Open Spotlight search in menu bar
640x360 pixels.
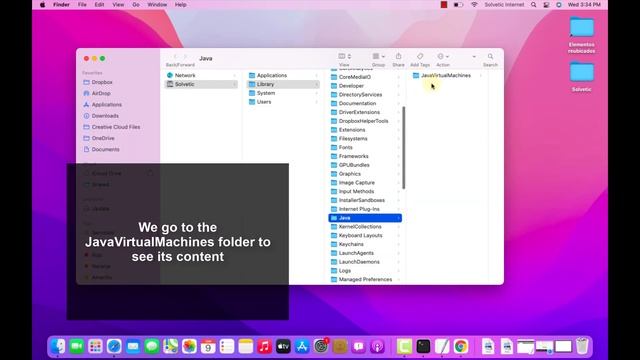click(x=533, y=5)
